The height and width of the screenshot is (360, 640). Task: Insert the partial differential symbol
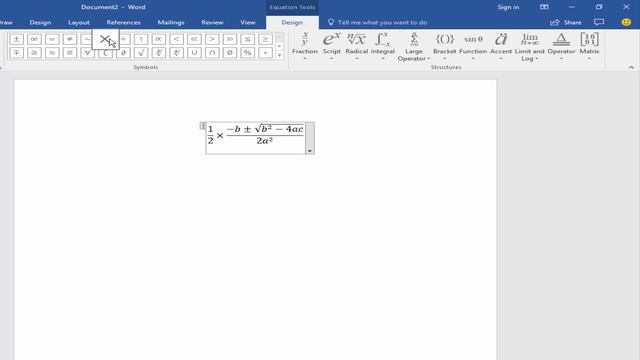coord(123,53)
